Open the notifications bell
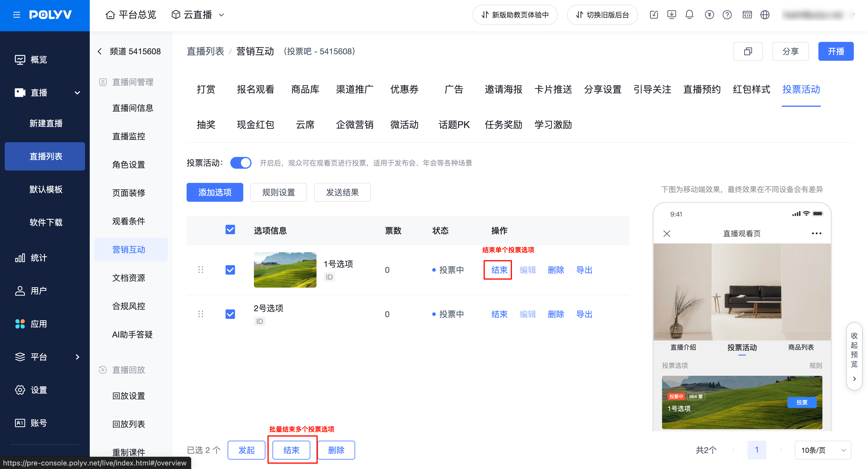The height and width of the screenshot is (469, 868). (689, 15)
